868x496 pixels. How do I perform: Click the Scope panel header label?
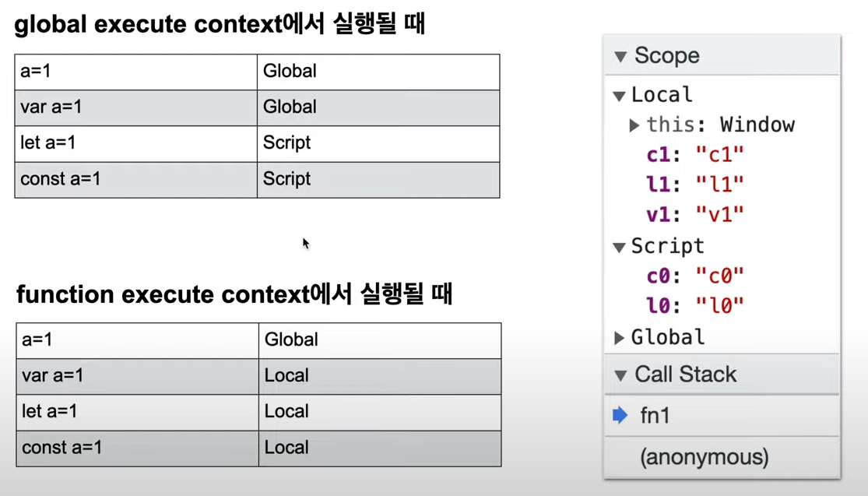(667, 56)
